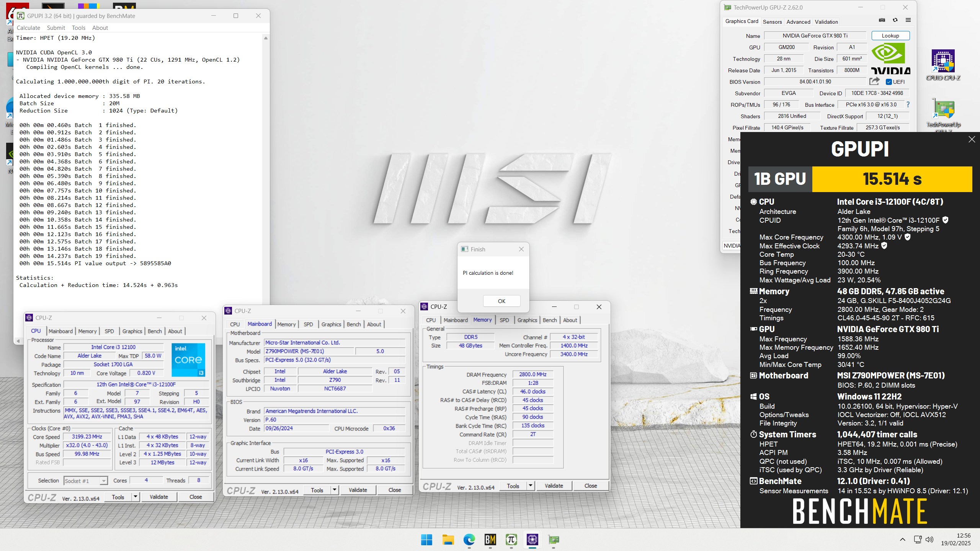The height and width of the screenshot is (551, 980).
Task: Show hidden tray icons chevron
Action: click(x=902, y=540)
